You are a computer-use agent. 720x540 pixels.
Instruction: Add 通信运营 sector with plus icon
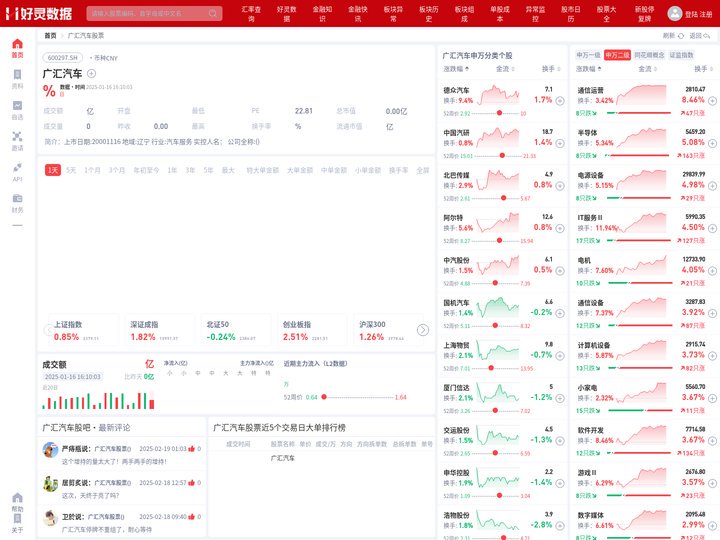click(x=712, y=101)
